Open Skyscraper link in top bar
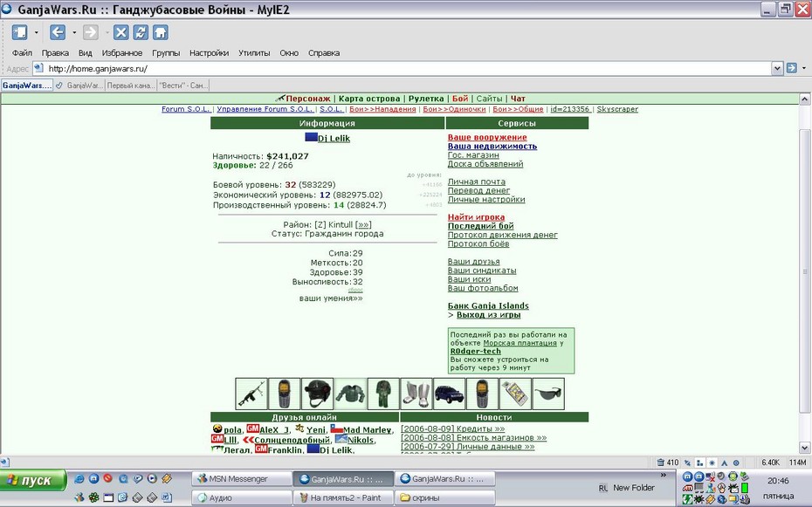 (617, 109)
